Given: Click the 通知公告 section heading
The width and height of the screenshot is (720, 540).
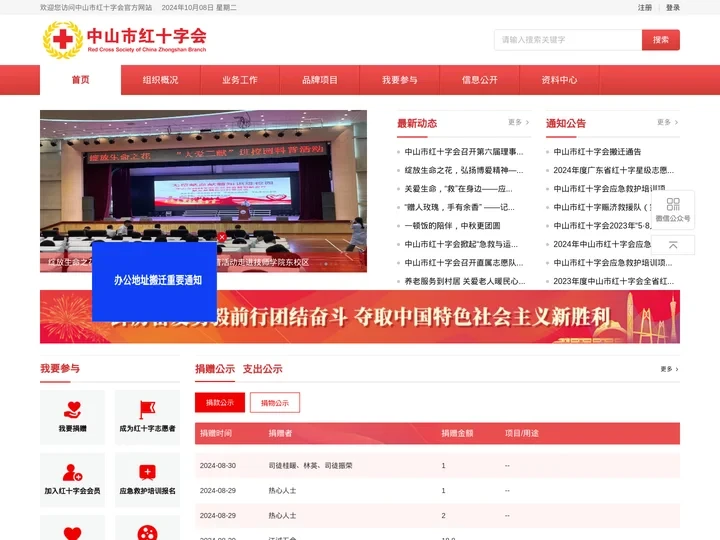Looking at the screenshot, I should [x=566, y=123].
